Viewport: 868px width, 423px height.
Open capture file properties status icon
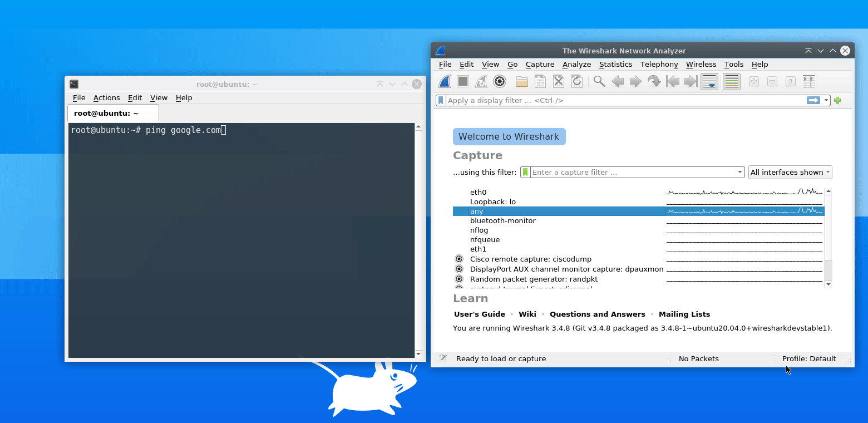pos(443,358)
